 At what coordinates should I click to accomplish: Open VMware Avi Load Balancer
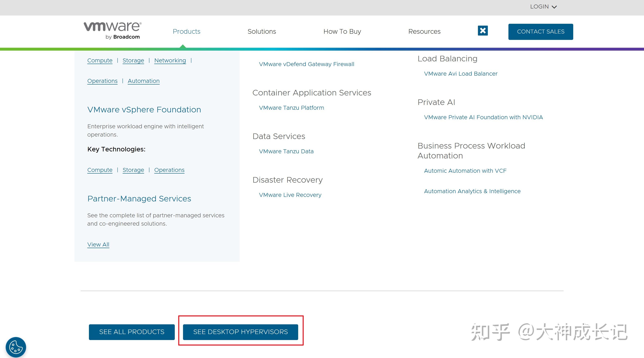point(461,73)
